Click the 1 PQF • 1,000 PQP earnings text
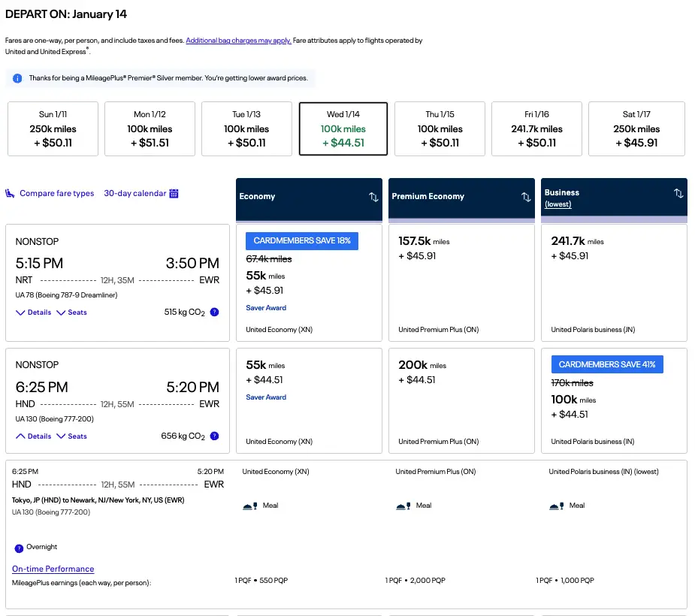Viewport: 695px width, 616px height. tap(565, 581)
